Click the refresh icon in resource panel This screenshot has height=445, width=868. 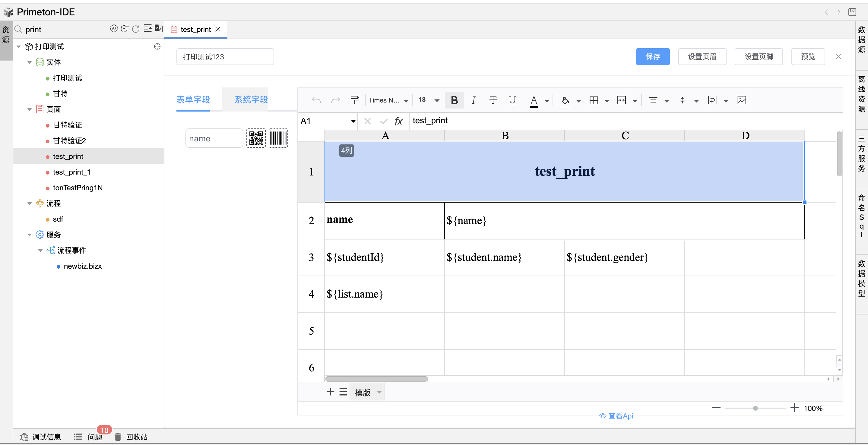coord(136,29)
